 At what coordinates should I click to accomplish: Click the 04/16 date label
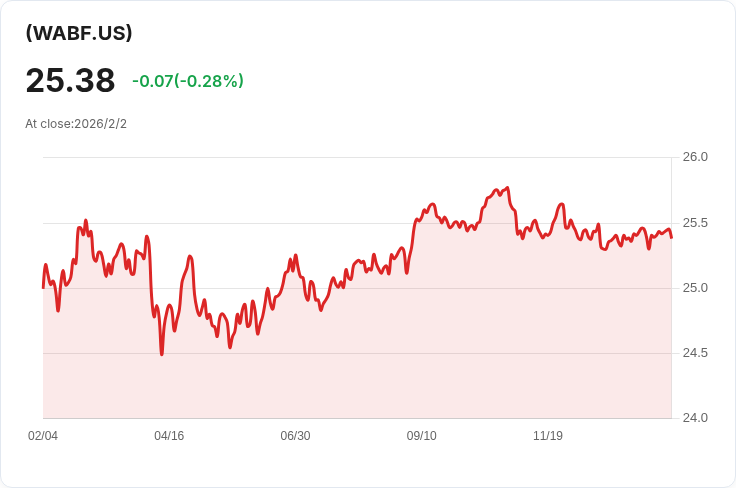[169, 436]
